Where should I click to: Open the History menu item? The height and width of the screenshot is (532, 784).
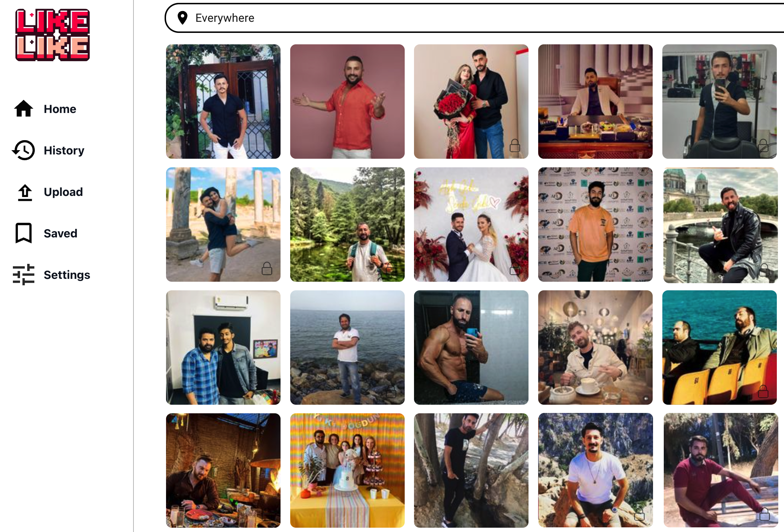point(64,150)
